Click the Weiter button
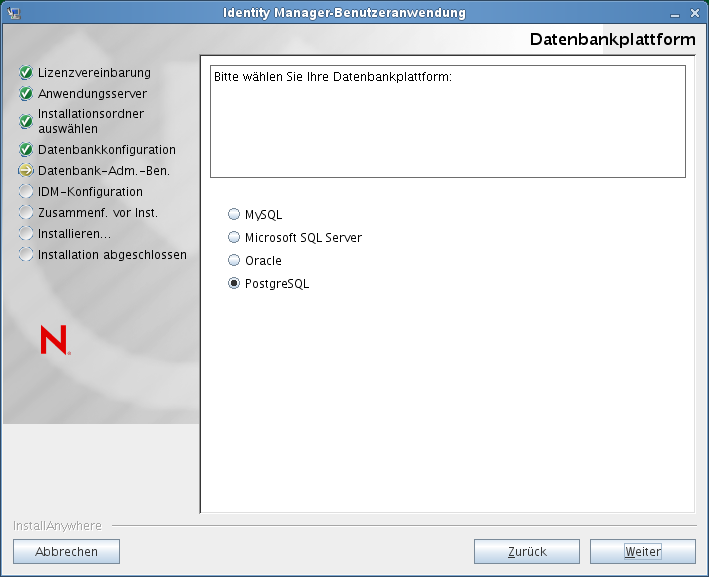 [x=643, y=551]
